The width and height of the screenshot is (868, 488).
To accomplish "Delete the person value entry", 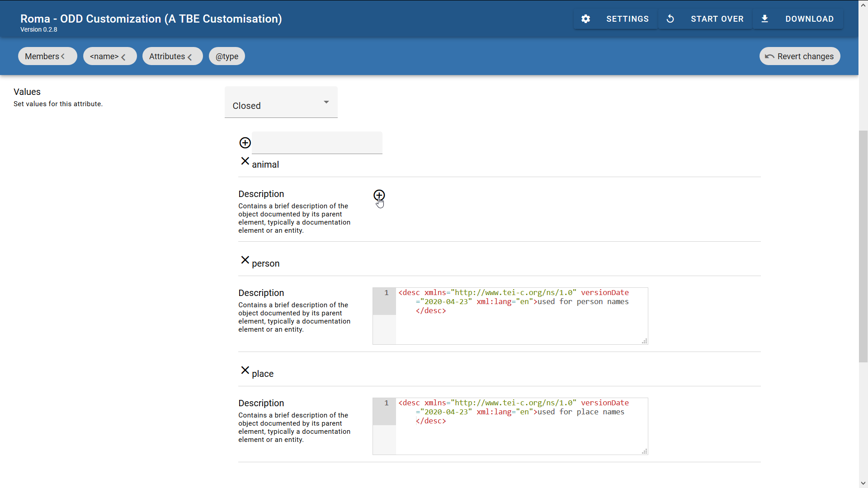I will (245, 260).
